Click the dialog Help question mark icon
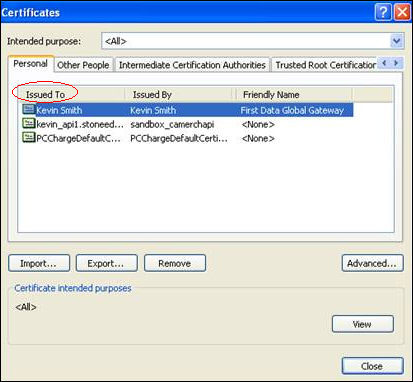This screenshot has width=413, height=382. [x=383, y=12]
